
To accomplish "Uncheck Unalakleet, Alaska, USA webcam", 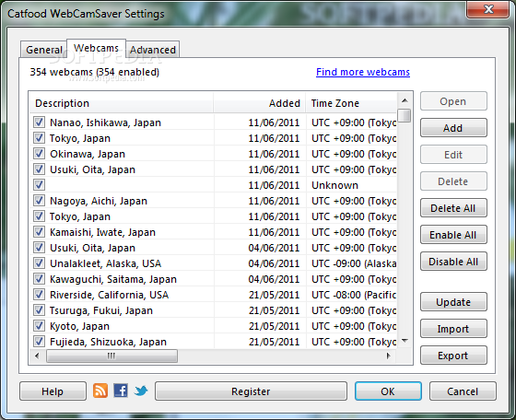I will click(x=39, y=263).
